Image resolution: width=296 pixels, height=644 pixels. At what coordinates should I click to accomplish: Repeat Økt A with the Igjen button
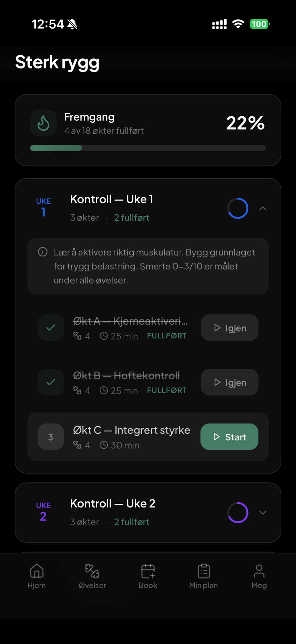(229, 328)
